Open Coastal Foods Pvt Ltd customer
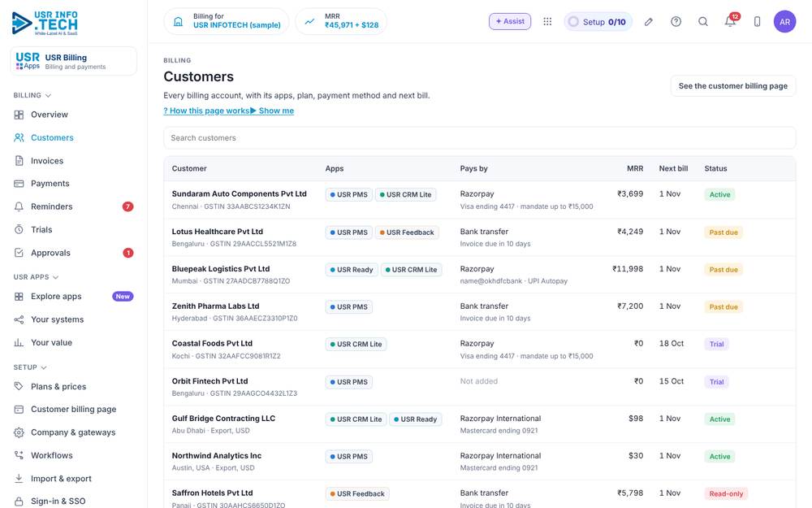Viewport: 812px width, 508px height. 212,343
